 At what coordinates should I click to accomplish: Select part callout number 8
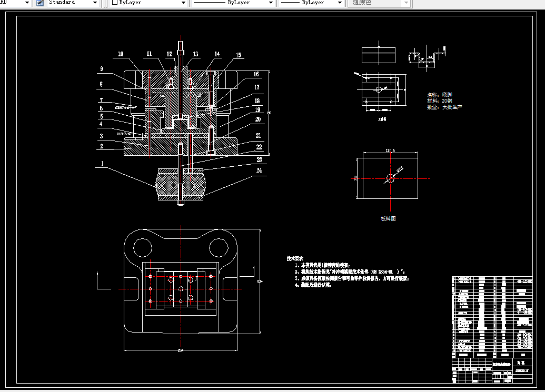[101, 84]
